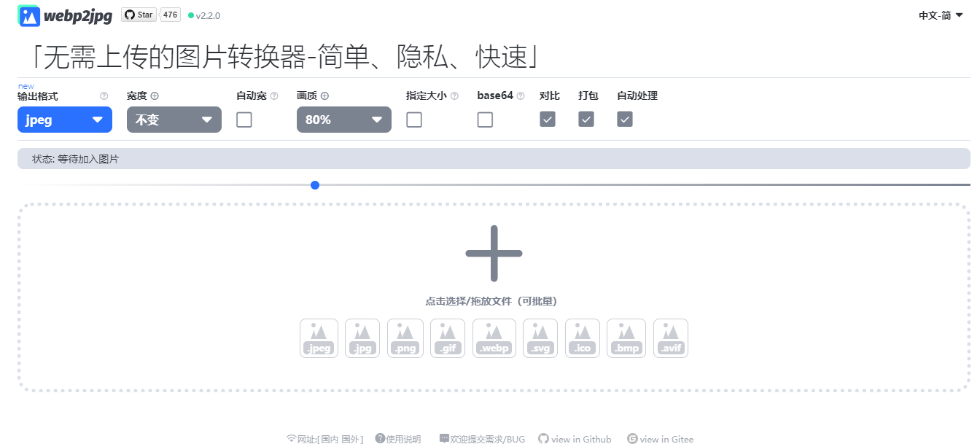Select the .gif format icon
The image size is (980, 444).
point(447,338)
